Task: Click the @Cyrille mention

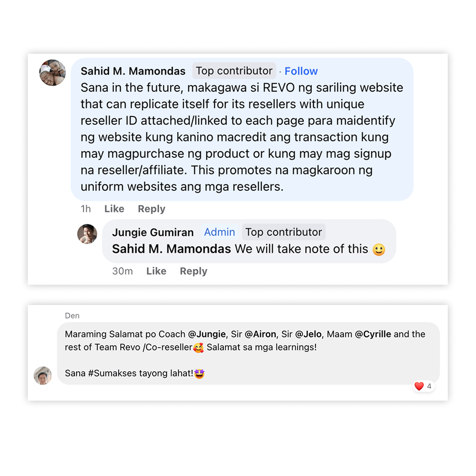Action: (373, 334)
